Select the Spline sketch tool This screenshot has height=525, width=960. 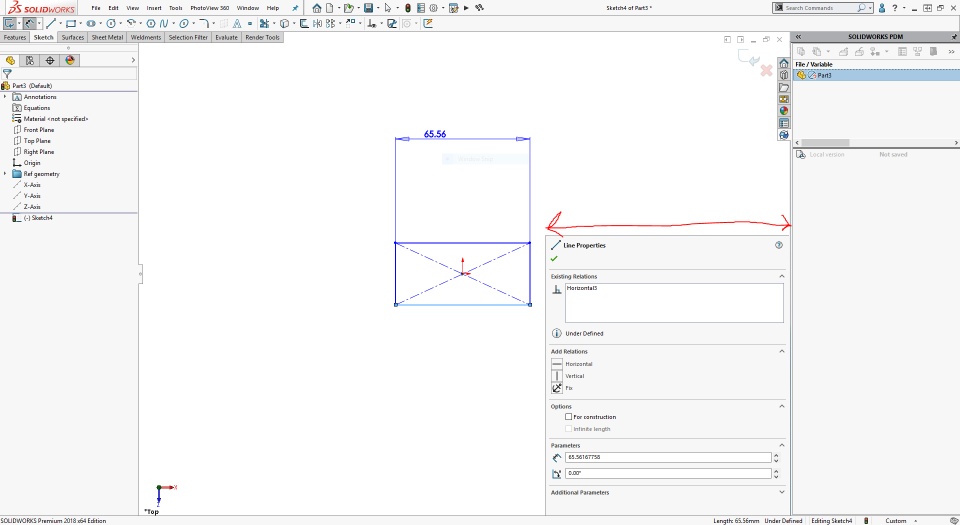click(163, 23)
